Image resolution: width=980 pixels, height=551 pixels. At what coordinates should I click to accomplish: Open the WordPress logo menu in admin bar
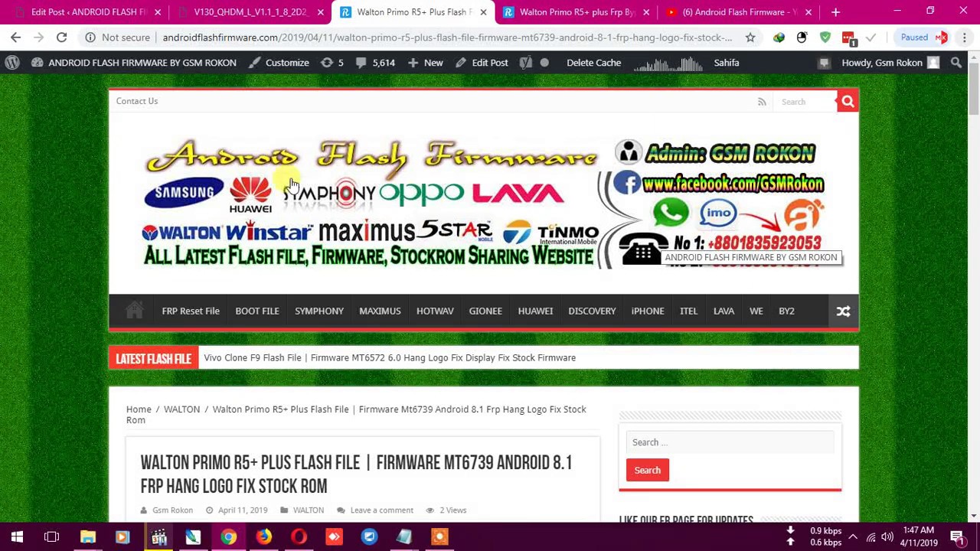point(12,63)
